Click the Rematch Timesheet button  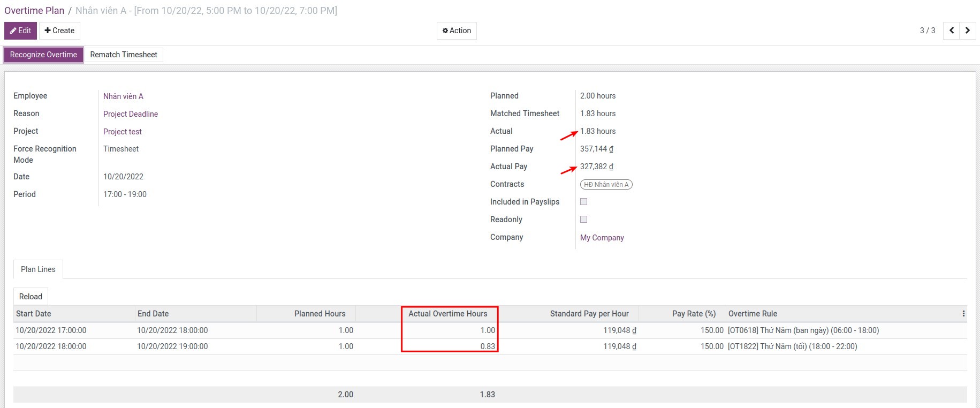click(124, 55)
